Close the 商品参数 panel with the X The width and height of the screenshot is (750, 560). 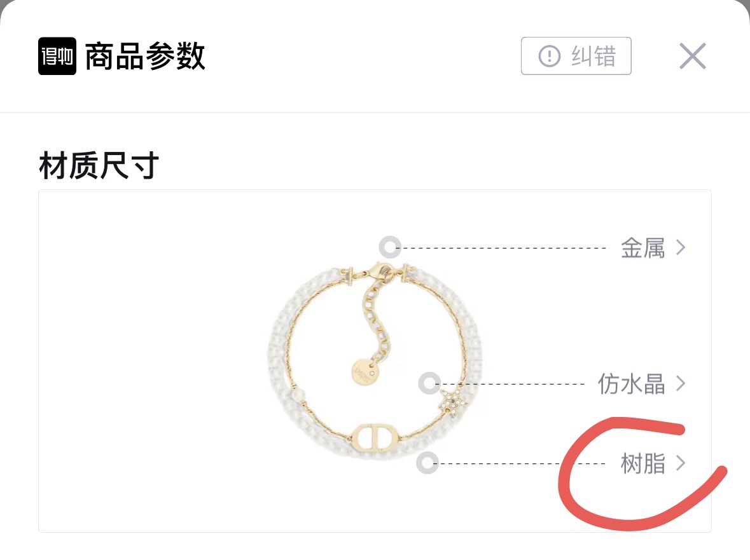[x=693, y=56]
